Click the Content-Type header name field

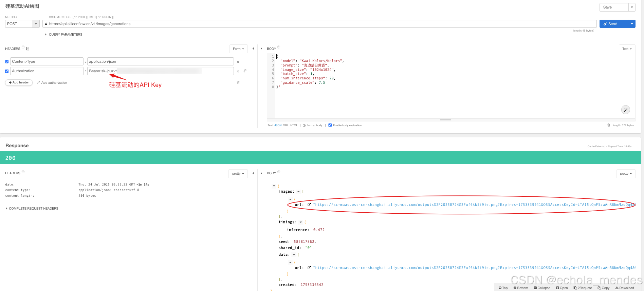point(47,61)
